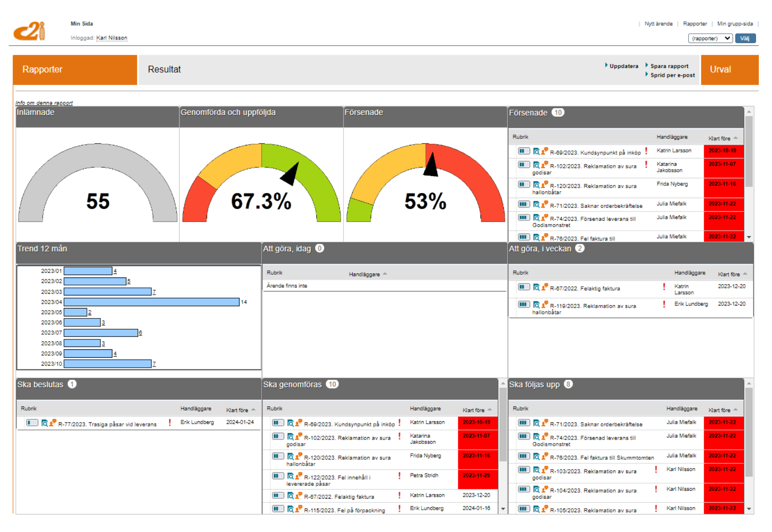The height and width of the screenshot is (532, 772).
Task: Open the (rapporter) dropdown in the header
Action: point(710,38)
